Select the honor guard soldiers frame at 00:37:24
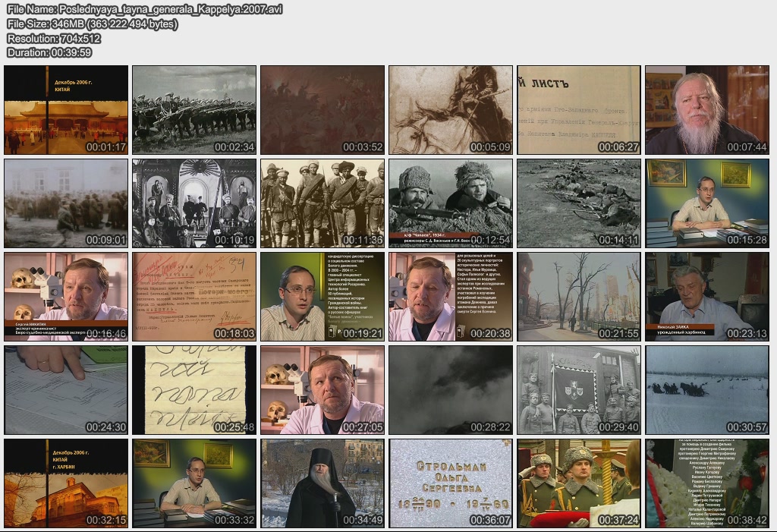The image size is (777, 532). pos(579,483)
